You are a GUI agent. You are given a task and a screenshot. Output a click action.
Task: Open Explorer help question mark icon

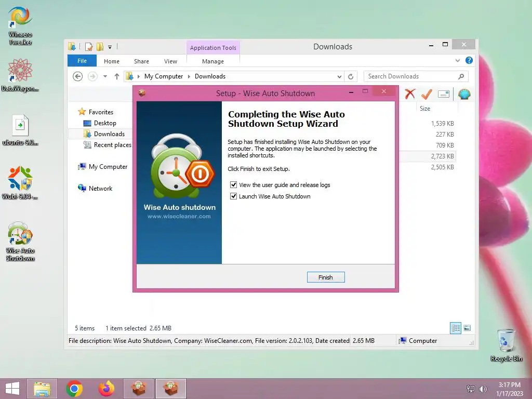tap(469, 60)
